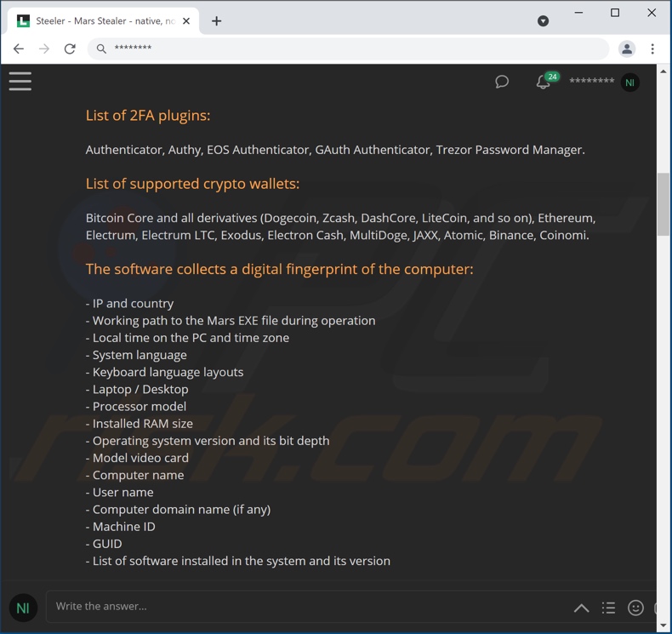Select the Steeler - Mars Stealer tab
Viewport: 672px width, 634px height.
pos(103,20)
